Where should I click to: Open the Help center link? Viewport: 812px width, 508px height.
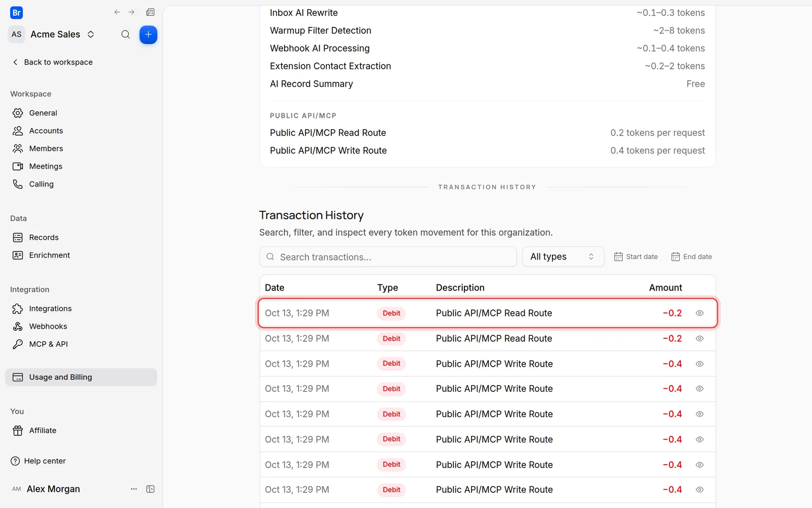pyautogui.click(x=39, y=461)
